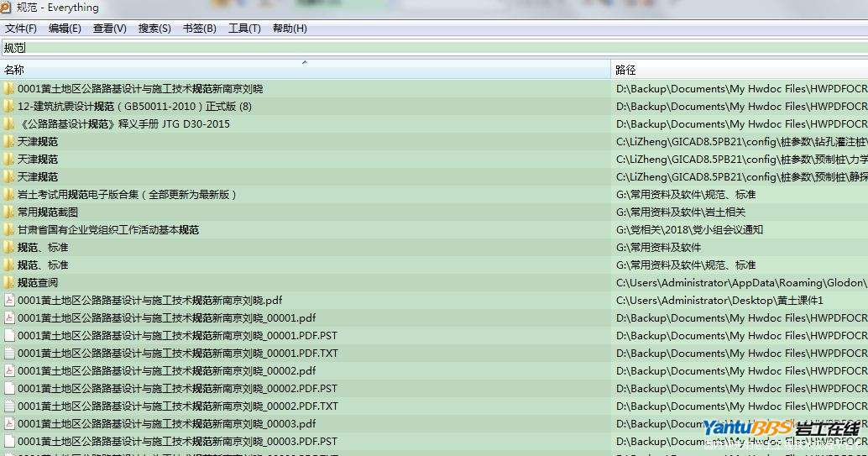
Task: Select the 规范查阅 folder icon
Action: [8, 283]
